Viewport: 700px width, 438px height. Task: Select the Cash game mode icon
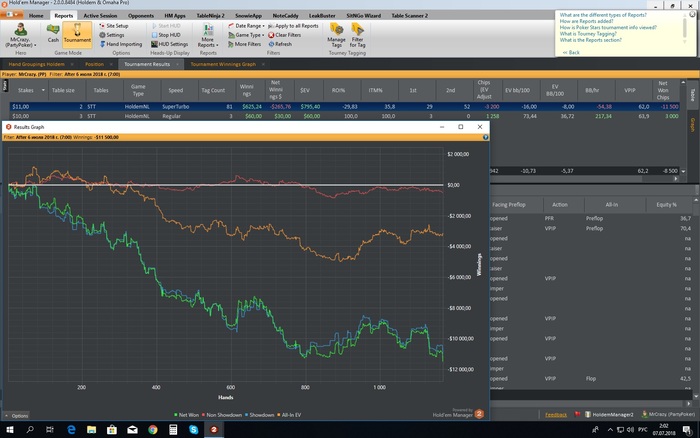pos(53,33)
